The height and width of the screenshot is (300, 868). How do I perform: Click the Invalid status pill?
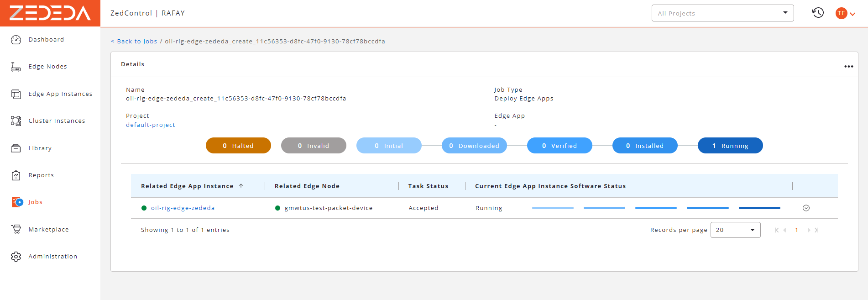click(314, 146)
